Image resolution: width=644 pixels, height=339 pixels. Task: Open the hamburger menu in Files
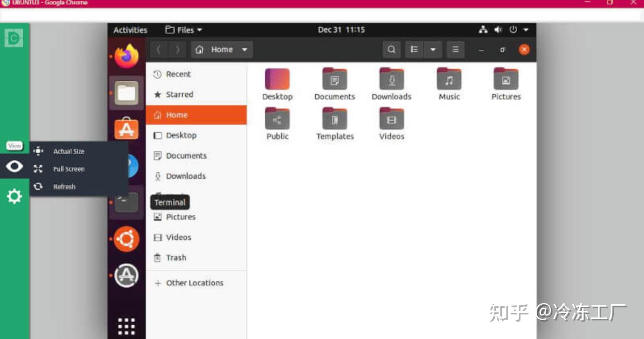456,50
